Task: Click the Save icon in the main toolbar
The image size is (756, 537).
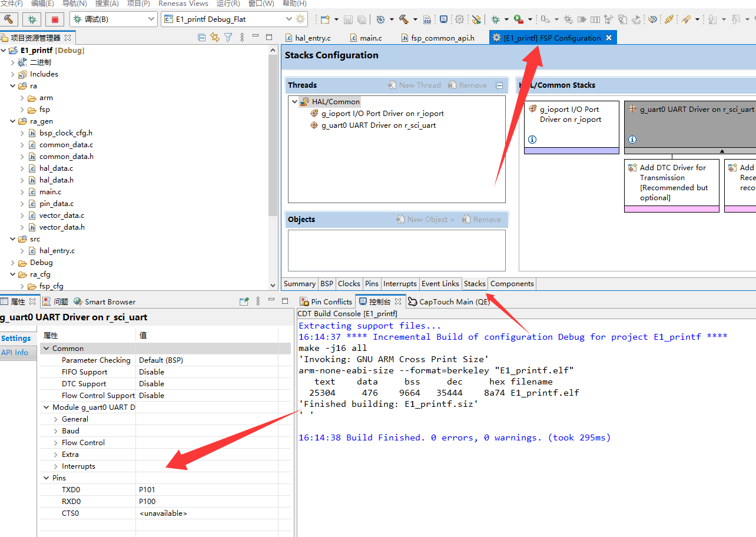Action: pos(348,19)
